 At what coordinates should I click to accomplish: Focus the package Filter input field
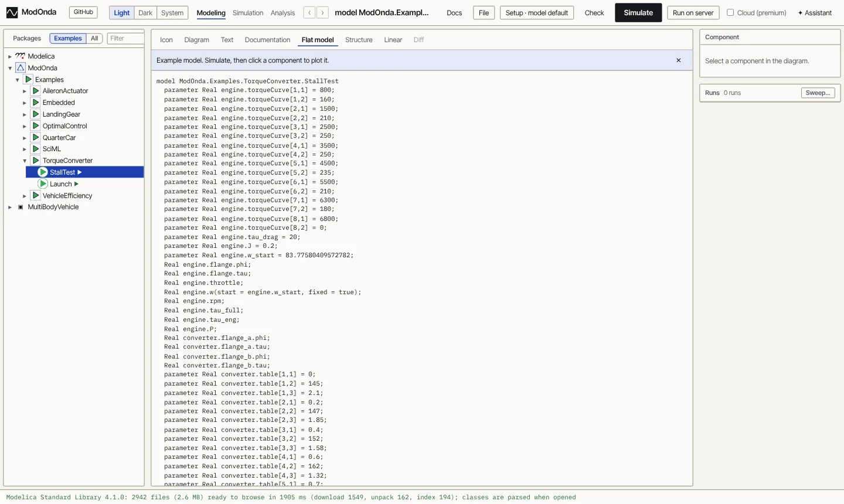pos(125,39)
